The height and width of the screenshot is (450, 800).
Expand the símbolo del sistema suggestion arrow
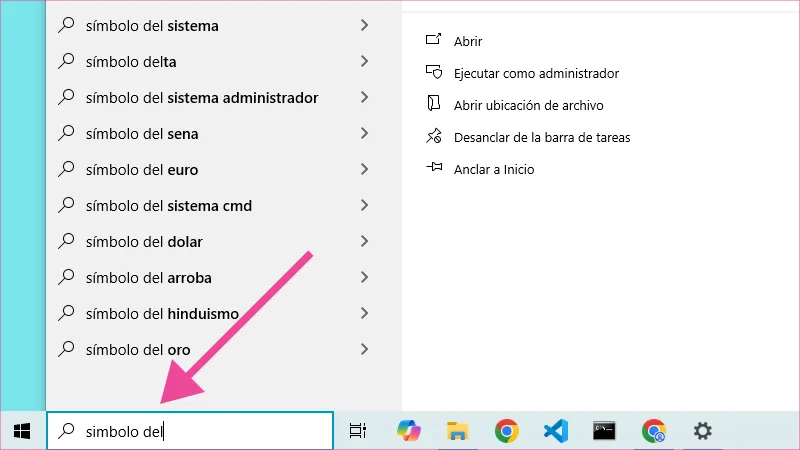pyautogui.click(x=364, y=26)
